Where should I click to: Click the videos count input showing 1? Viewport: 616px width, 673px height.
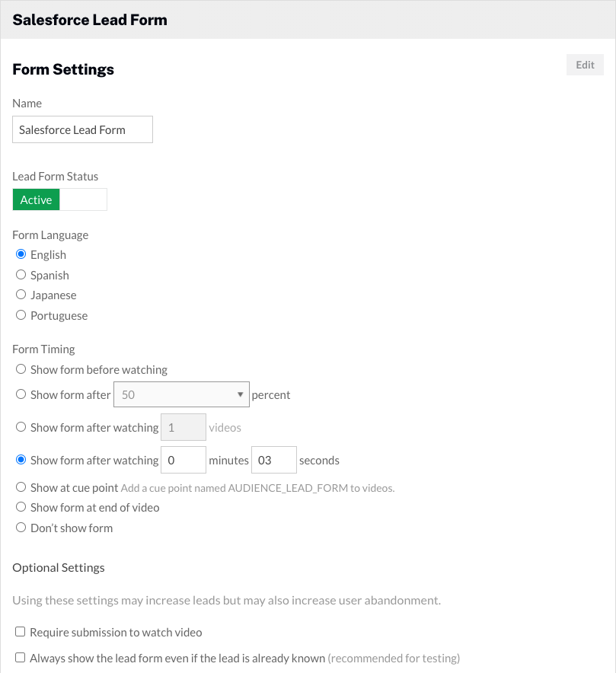(x=183, y=427)
